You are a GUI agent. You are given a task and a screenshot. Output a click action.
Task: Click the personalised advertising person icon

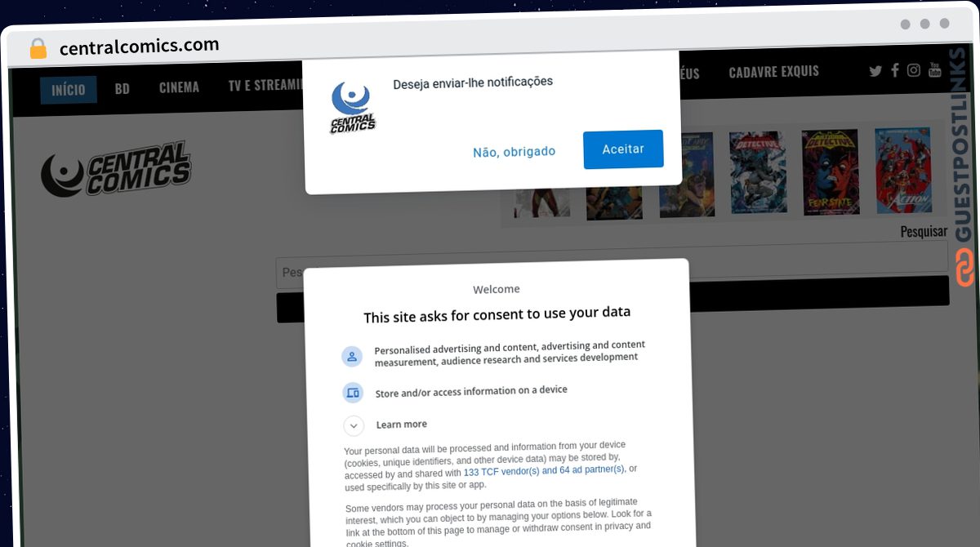click(x=352, y=357)
